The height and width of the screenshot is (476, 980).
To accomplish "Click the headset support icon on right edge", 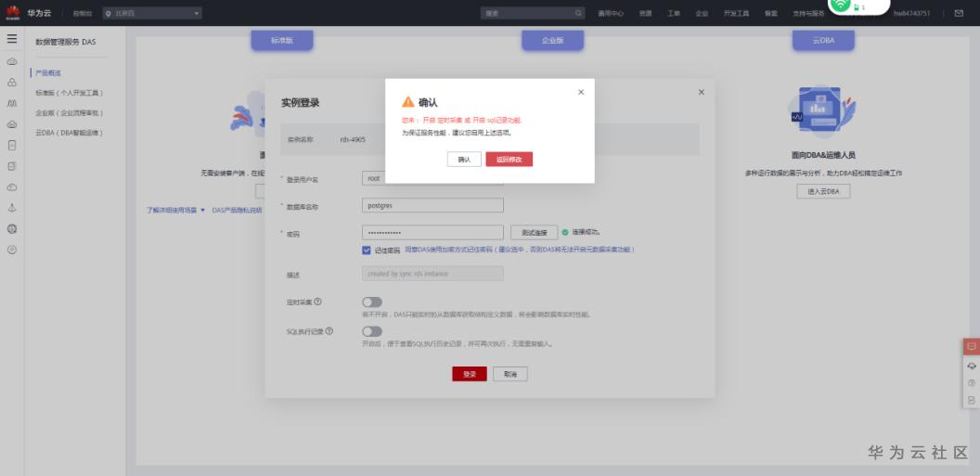I will point(972,367).
